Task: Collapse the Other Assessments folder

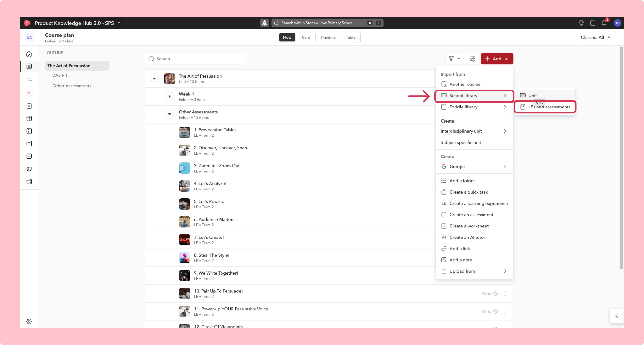Action: coord(169,114)
